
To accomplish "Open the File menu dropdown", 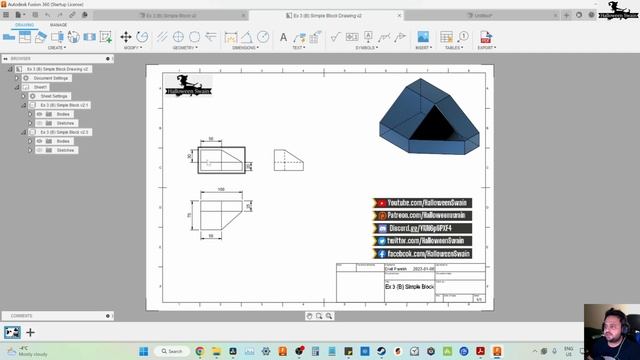I will point(20,15).
